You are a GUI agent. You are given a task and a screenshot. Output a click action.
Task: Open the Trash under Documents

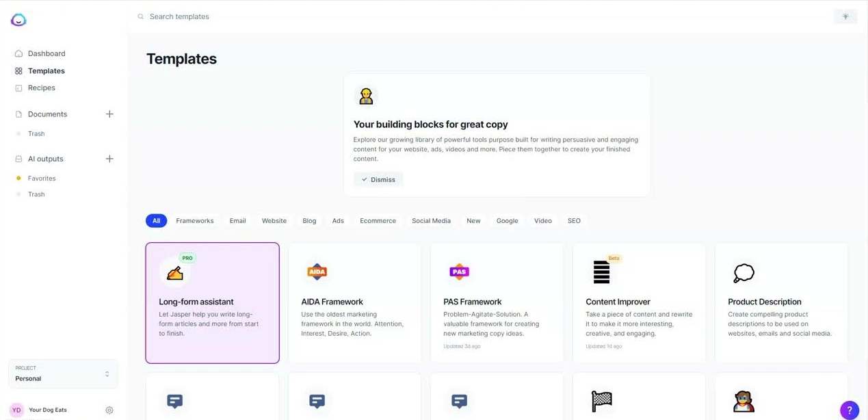(x=36, y=134)
